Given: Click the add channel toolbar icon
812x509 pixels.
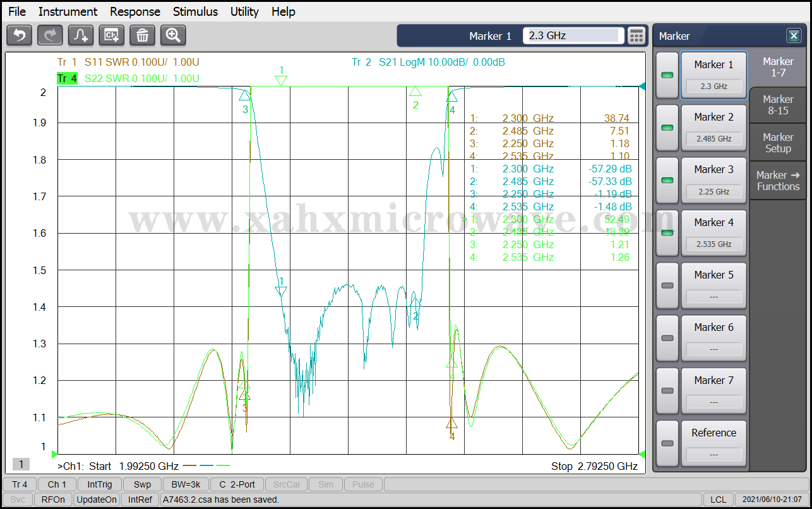Looking at the screenshot, I should [112, 35].
